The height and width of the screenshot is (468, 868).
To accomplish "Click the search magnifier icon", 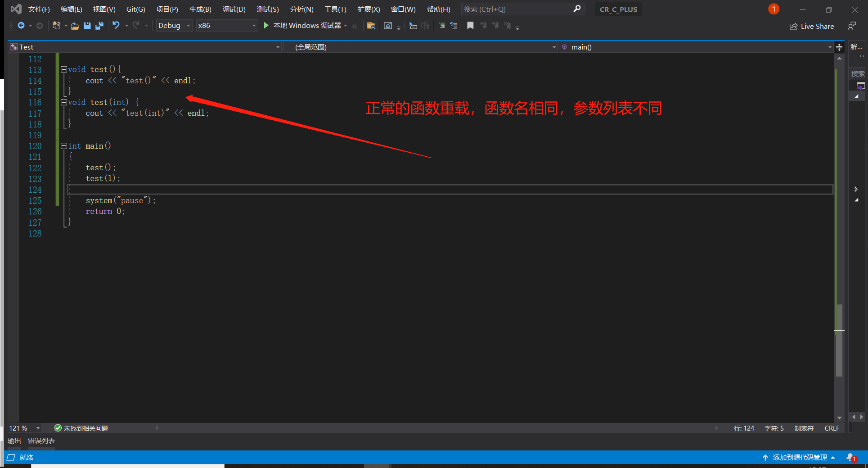I will point(577,9).
